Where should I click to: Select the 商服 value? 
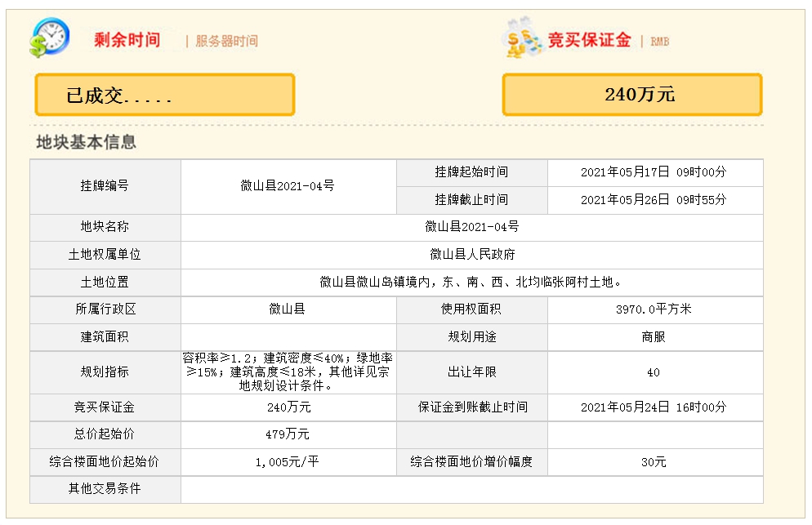[x=655, y=337]
